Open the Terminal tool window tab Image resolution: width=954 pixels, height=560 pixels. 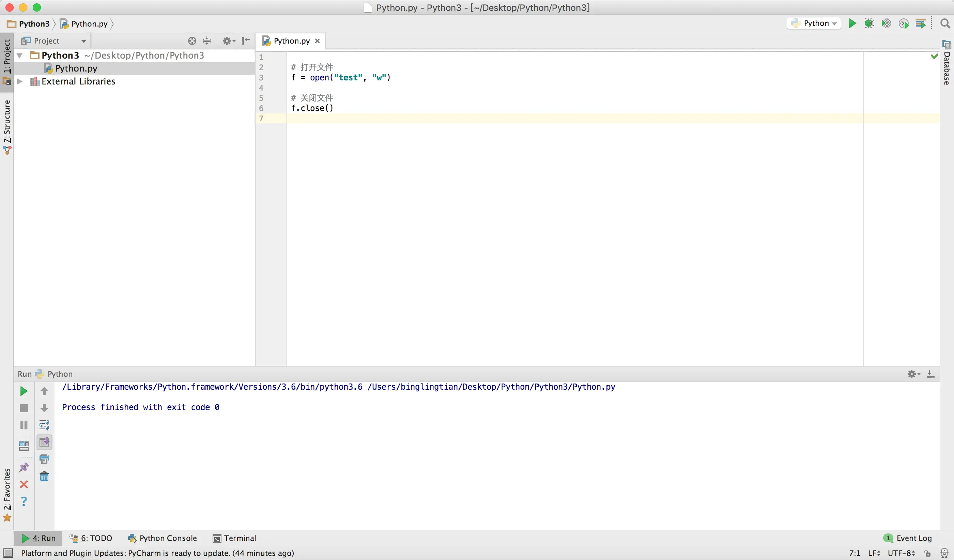234,538
